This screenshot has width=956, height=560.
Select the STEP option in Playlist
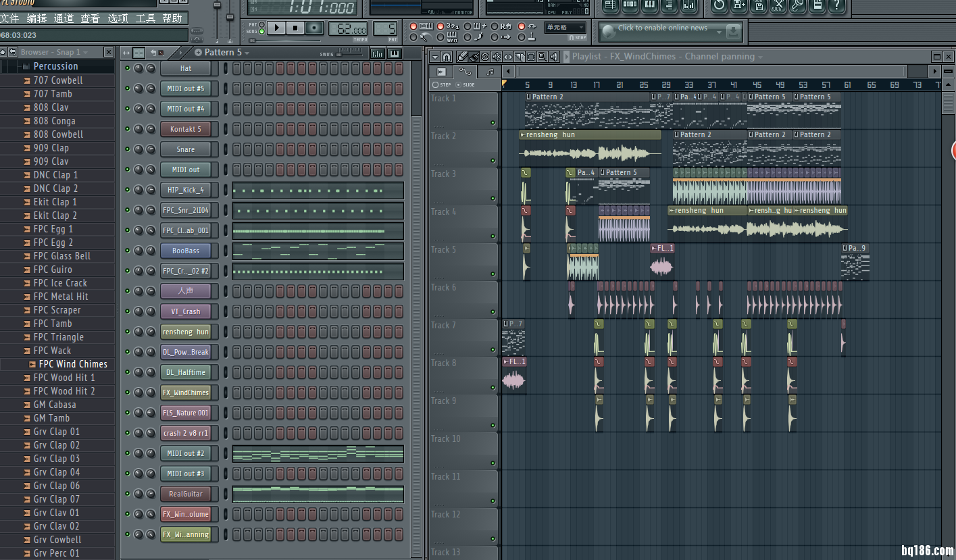442,84
